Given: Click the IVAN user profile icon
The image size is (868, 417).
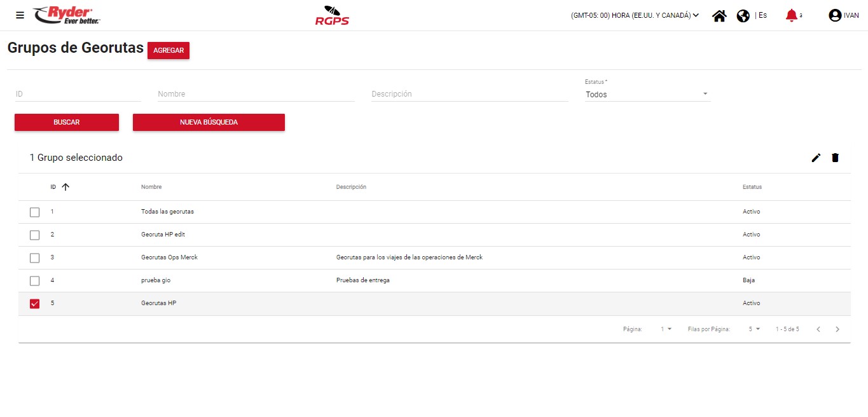Looking at the screenshot, I should [x=835, y=16].
